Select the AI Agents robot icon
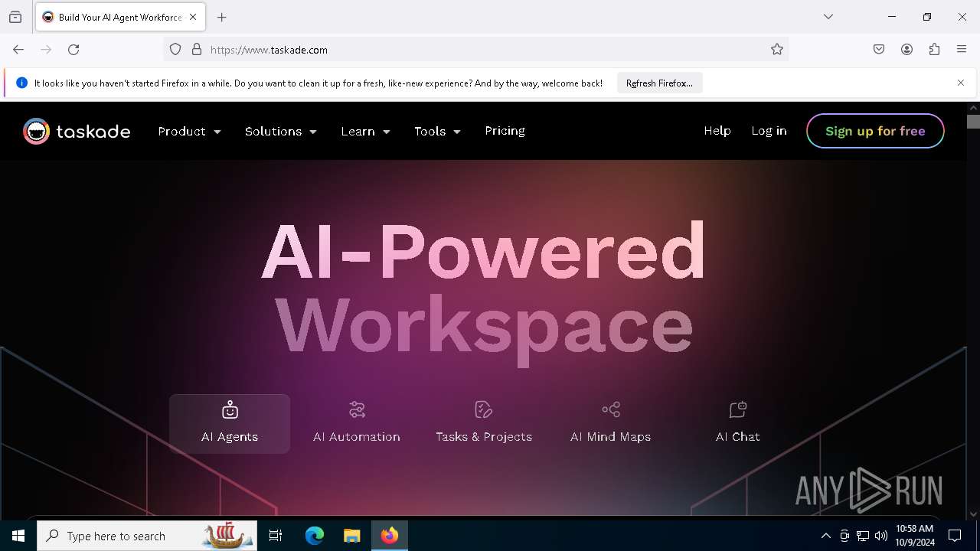The image size is (980, 551). [230, 410]
